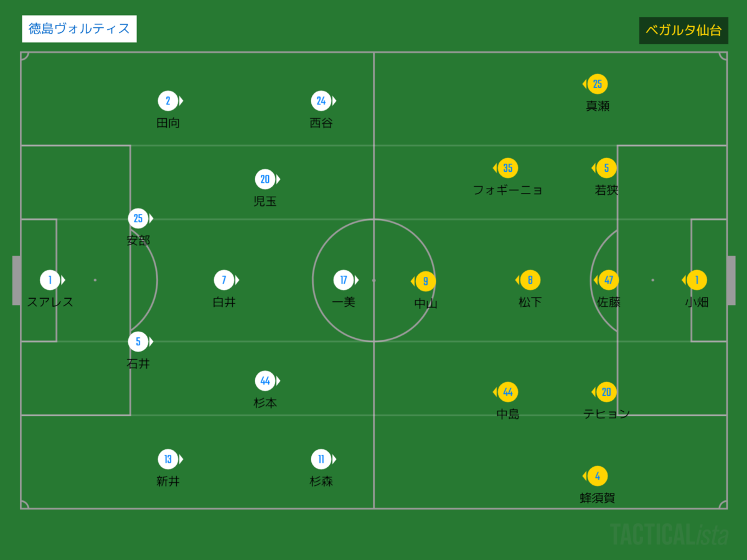Click the TACTICALista watermark logo
Image resolution: width=747 pixels, height=560 pixels.
669,534
